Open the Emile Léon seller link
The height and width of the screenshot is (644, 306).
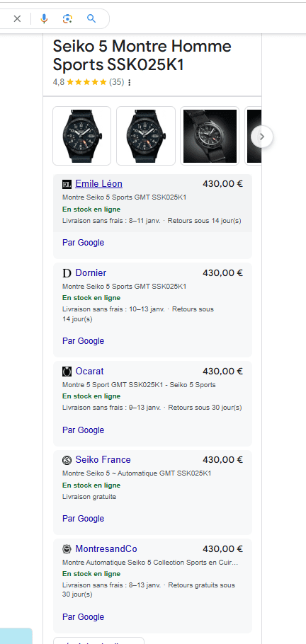coord(98,183)
